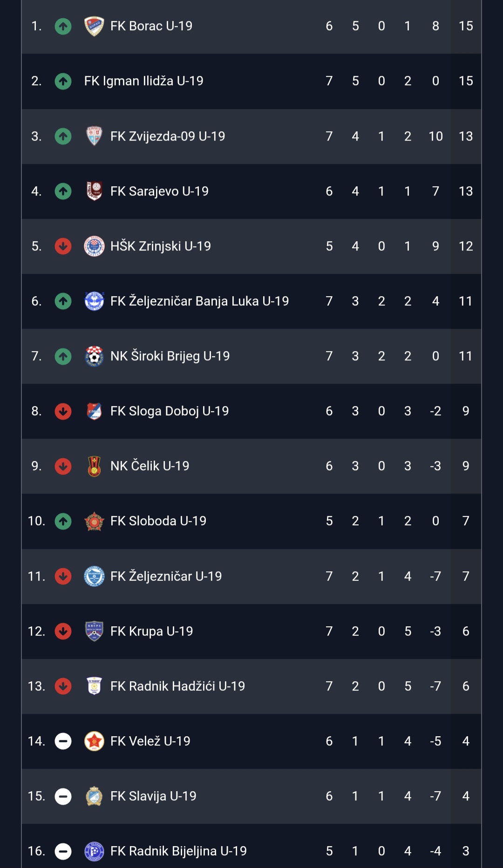Click the FK Sarajevo U-19 club logo
503x868 pixels.
tap(94, 191)
